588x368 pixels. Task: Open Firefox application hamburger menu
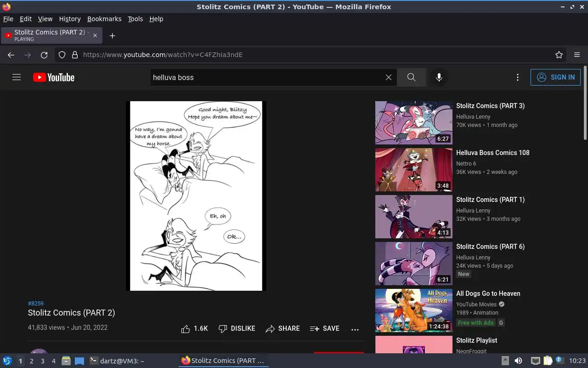[577, 55]
